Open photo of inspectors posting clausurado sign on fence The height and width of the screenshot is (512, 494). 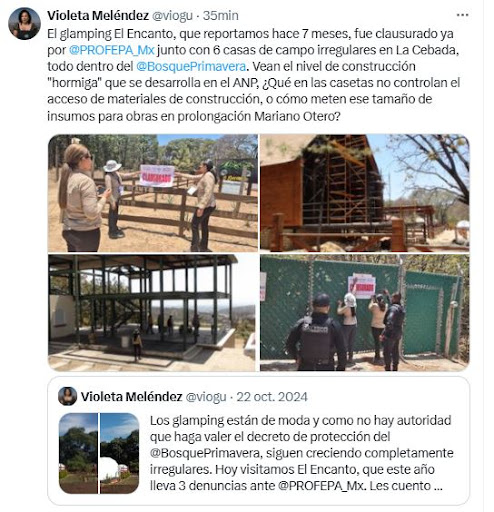click(x=153, y=193)
